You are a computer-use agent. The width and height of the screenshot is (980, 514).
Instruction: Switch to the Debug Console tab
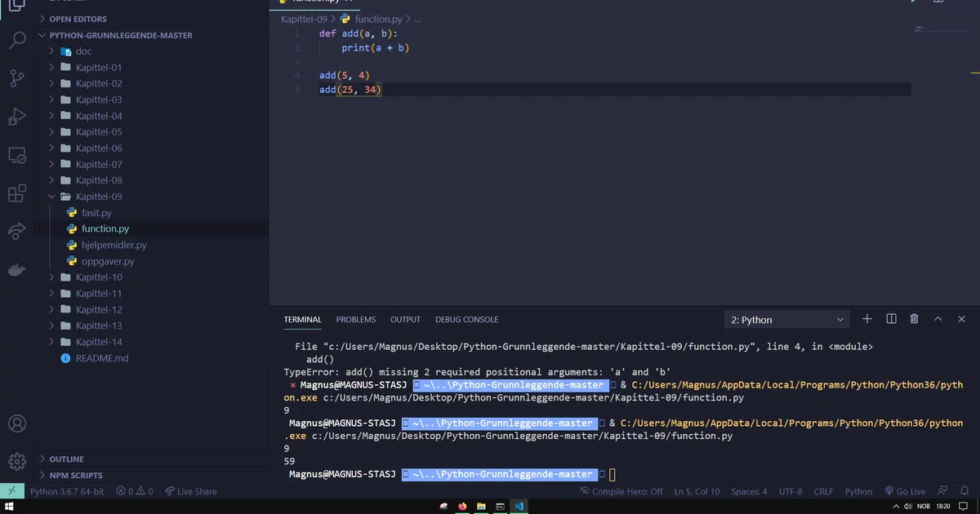click(x=466, y=320)
